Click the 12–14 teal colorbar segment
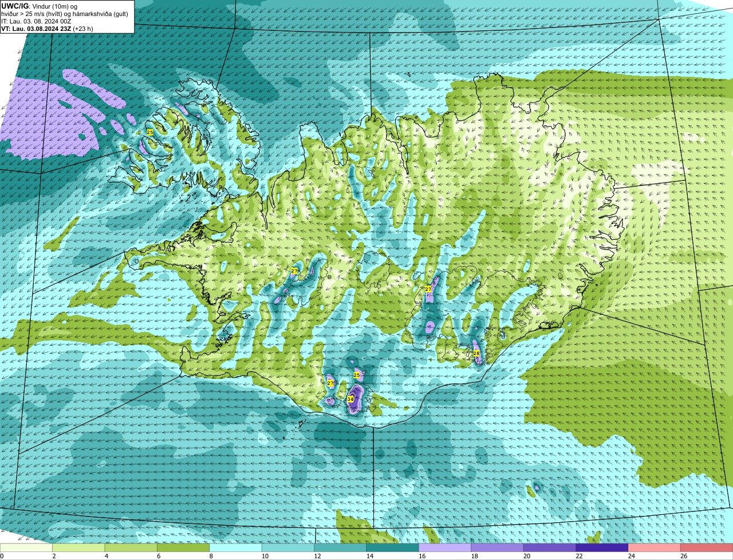The width and height of the screenshot is (733, 560). (340, 548)
